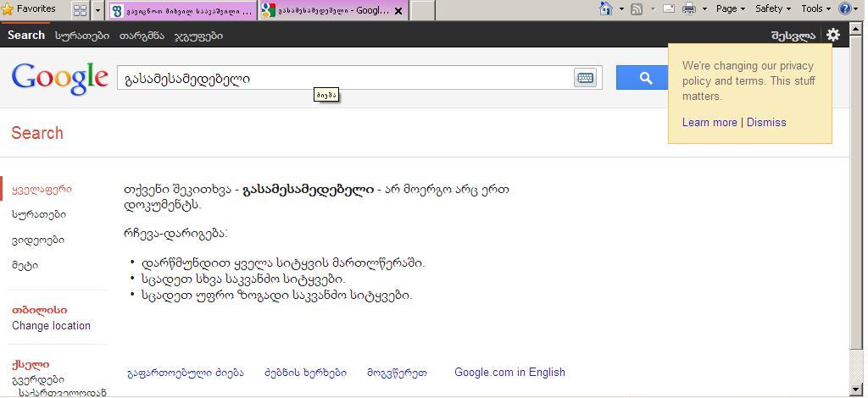Image resolution: width=868 pixels, height=398 pixels.
Task: Expand მეტი in left sidebar
Action: pyautogui.click(x=25, y=265)
